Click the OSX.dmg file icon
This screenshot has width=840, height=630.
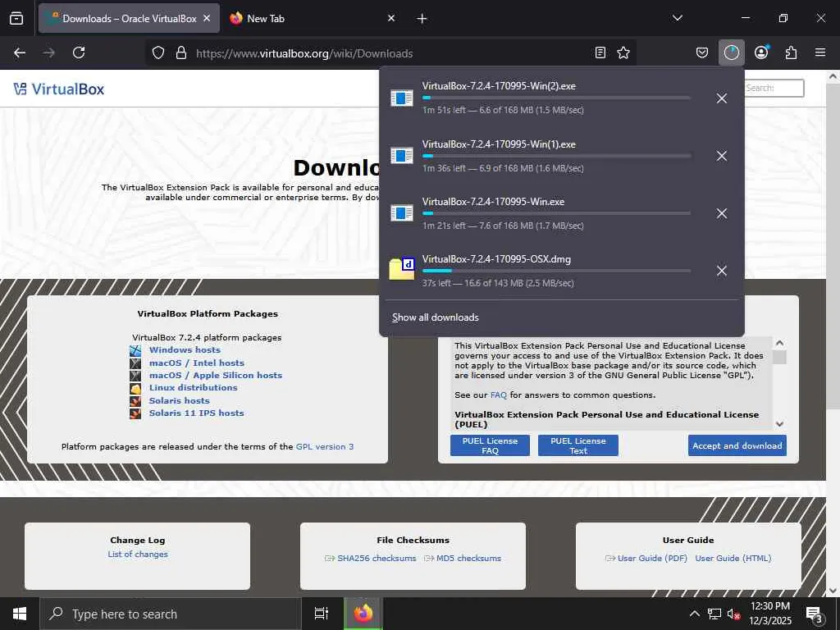(x=402, y=269)
